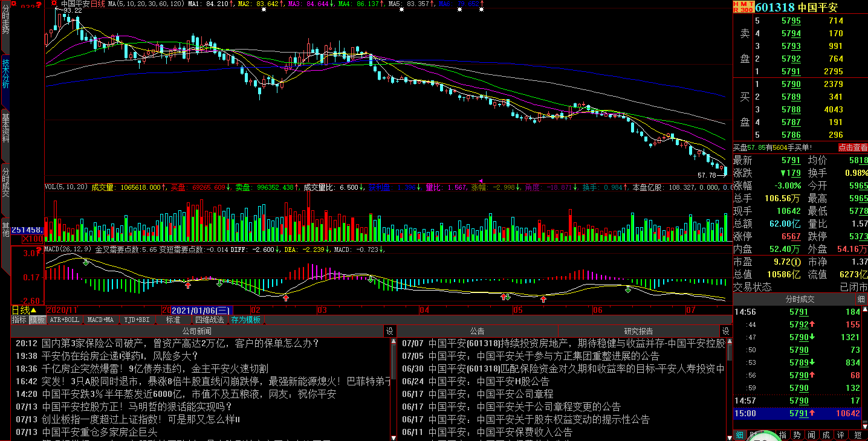Open news 国内第3家保险公司破产

(x=180, y=343)
